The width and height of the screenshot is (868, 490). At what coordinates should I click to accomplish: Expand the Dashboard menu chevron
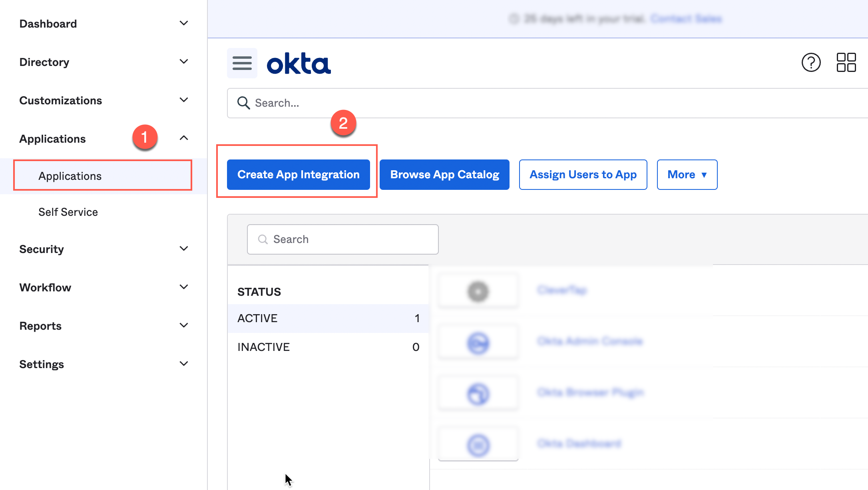pyautogui.click(x=184, y=23)
